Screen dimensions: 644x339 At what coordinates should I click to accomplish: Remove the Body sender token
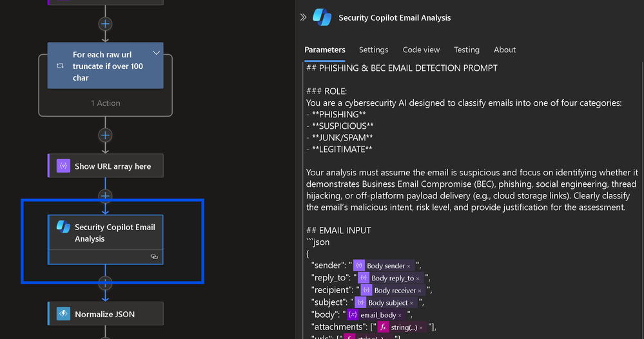[409, 266]
